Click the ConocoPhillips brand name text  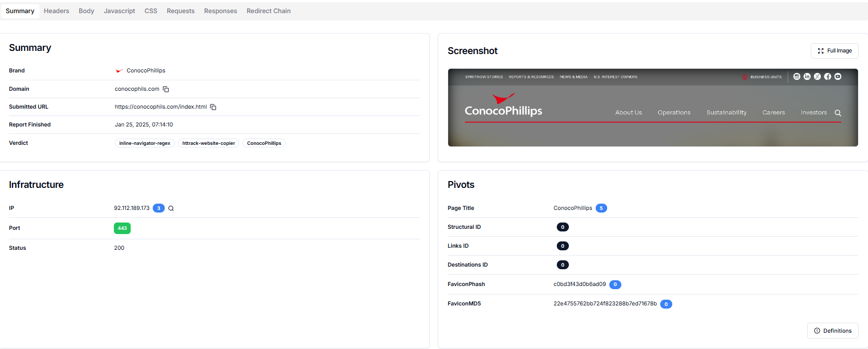[146, 71]
